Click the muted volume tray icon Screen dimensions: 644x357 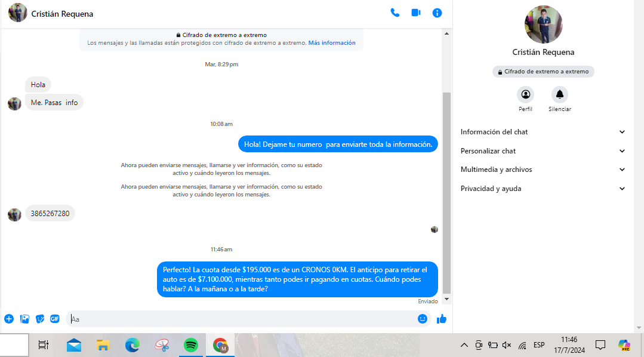click(x=507, y=345)
